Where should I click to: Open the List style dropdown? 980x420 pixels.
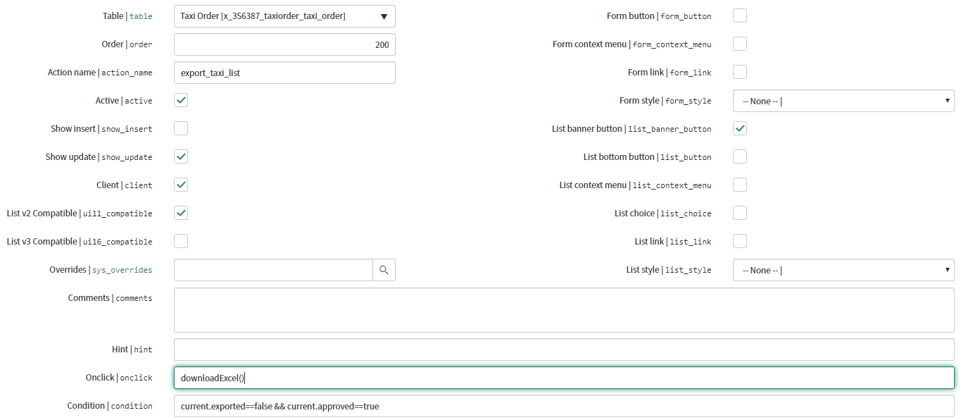click(x=843, y=270)
